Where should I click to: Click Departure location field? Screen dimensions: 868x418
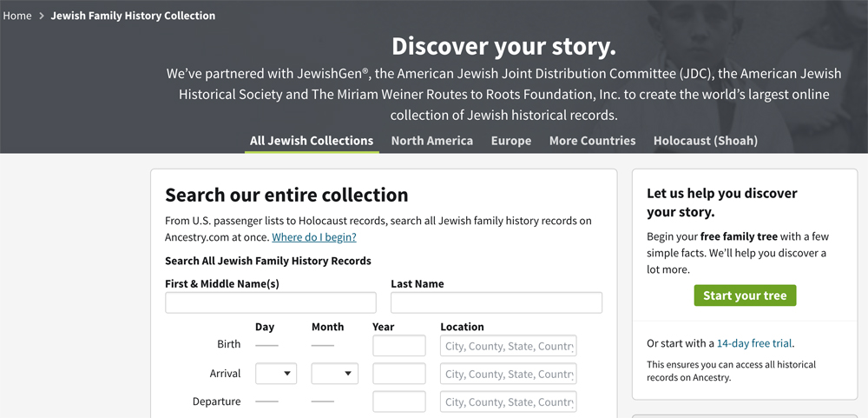click(x=508, y=401)
